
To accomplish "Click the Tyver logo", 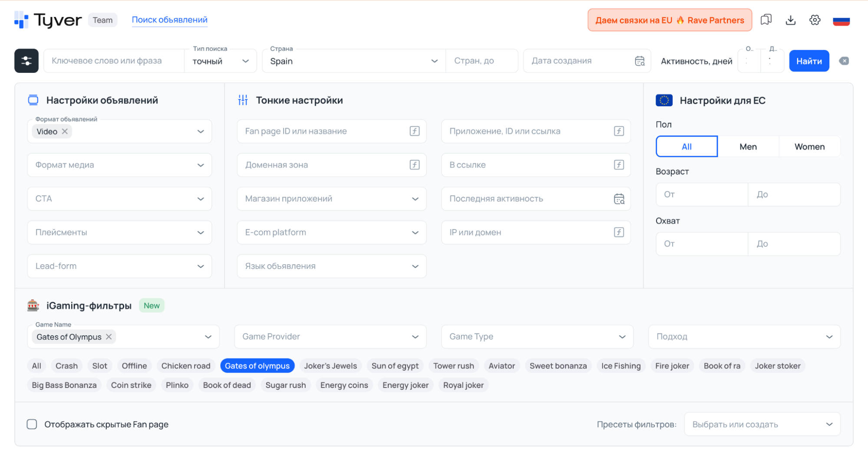I will pos(48,20).
